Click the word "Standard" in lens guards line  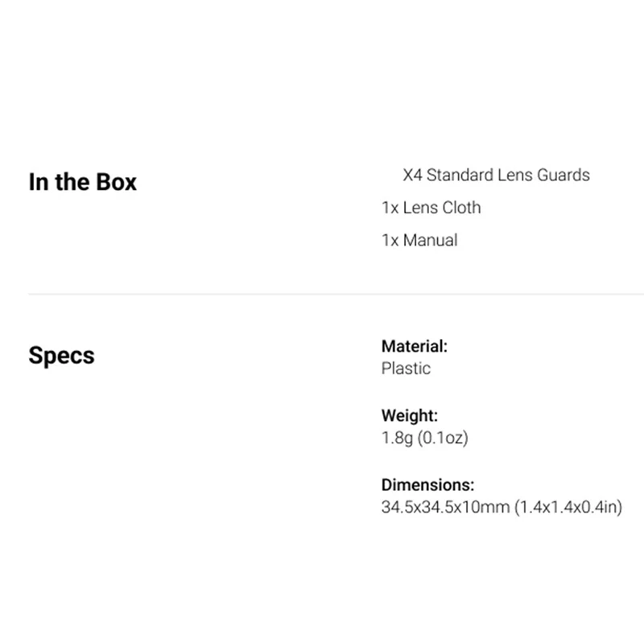pyautogui.click(x=457, y=175)
